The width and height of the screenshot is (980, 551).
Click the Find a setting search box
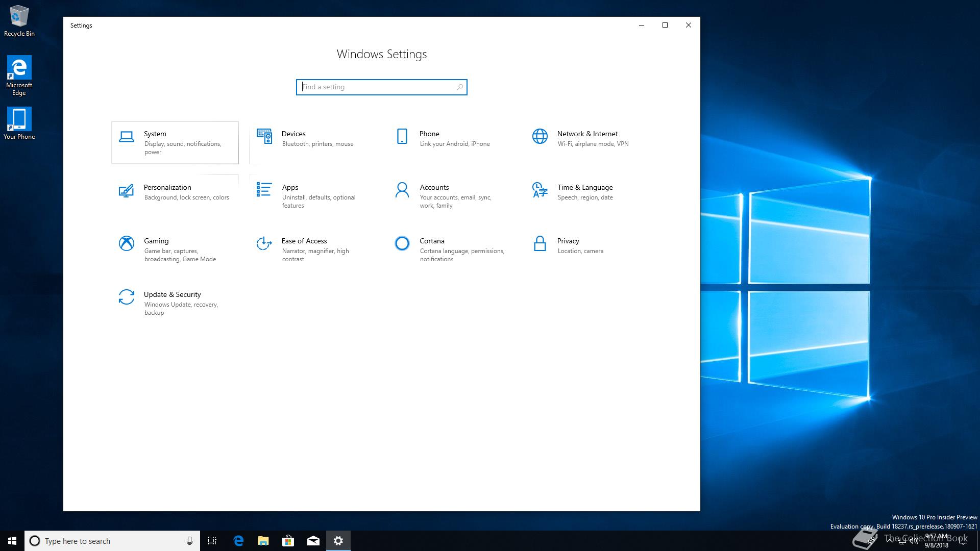(381, 87)
